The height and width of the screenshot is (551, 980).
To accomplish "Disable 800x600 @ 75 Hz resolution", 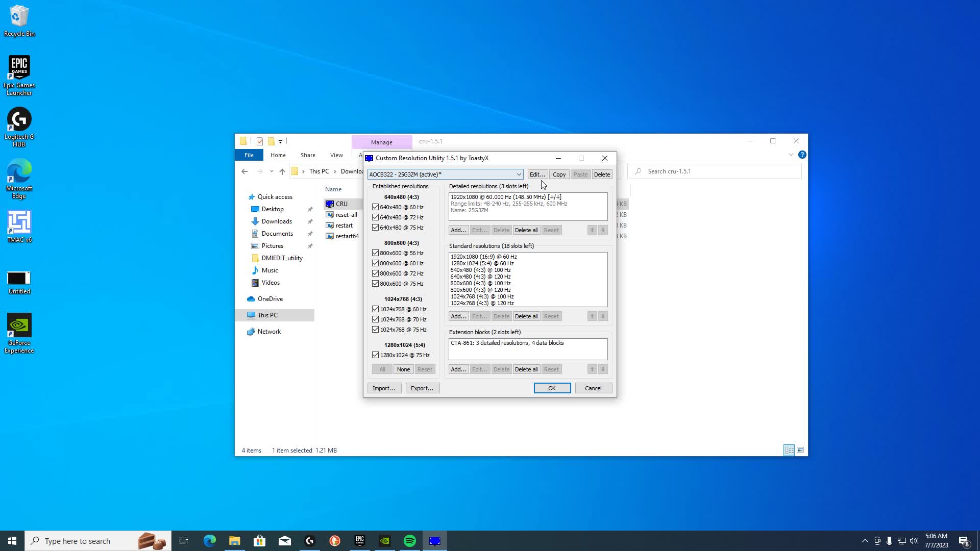I will pyautogui.click(x=375, y=284).
